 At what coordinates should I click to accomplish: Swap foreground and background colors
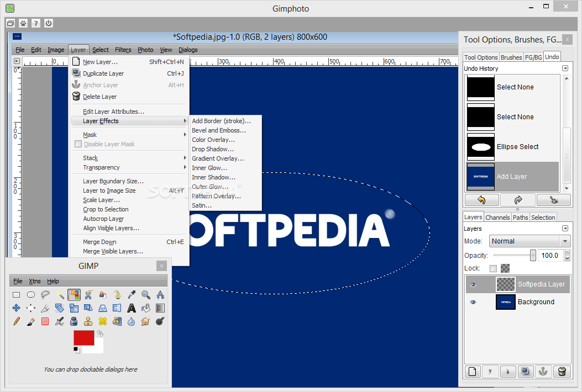[100, 333]
